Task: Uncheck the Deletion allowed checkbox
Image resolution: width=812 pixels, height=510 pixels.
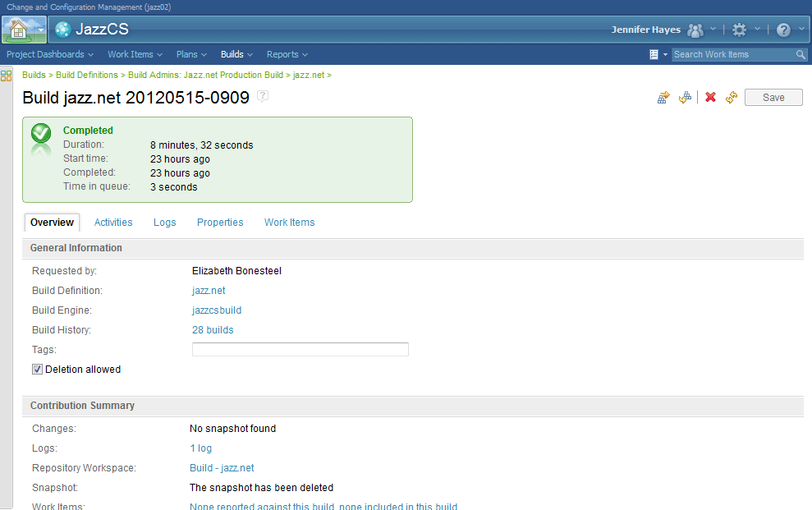Action: pyautogui.click(x=37, y=370)
